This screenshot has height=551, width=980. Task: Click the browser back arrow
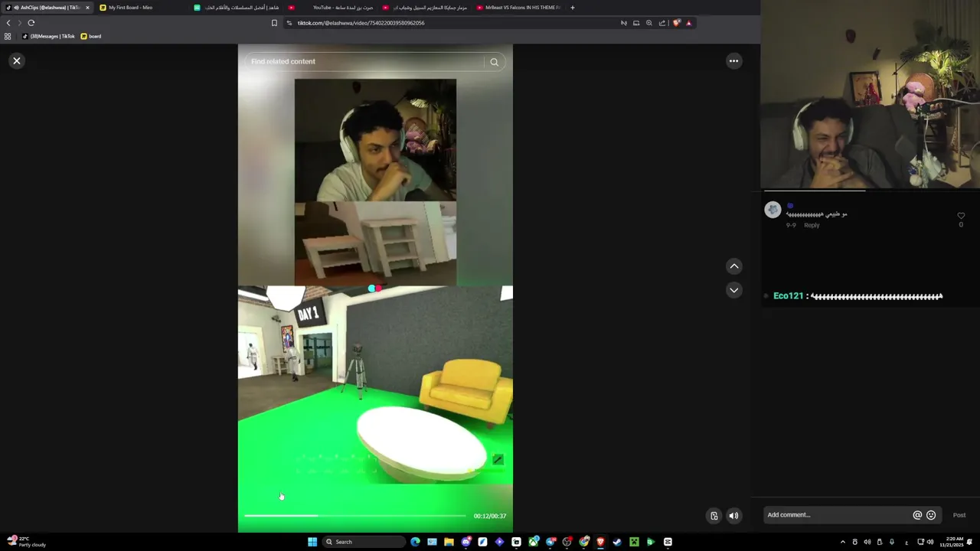[x=8, y=23]
